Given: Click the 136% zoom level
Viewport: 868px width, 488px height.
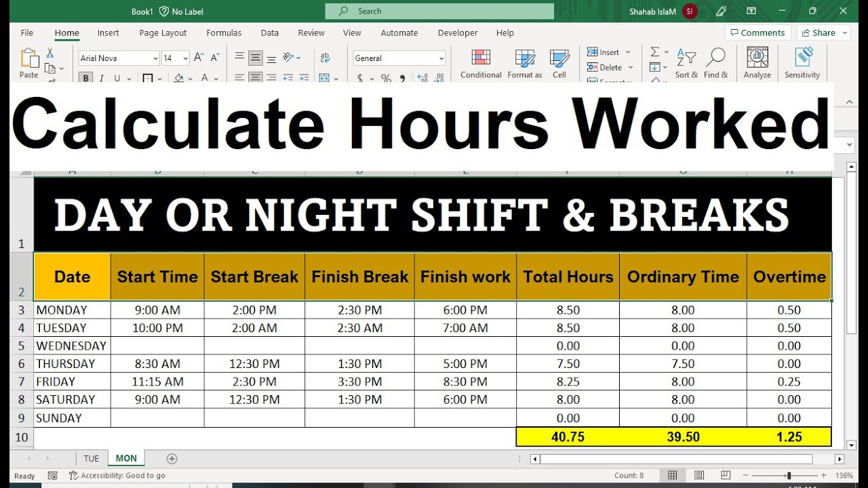Looking at the screenshot, I should pyautogui.click(x=845, y=476).
